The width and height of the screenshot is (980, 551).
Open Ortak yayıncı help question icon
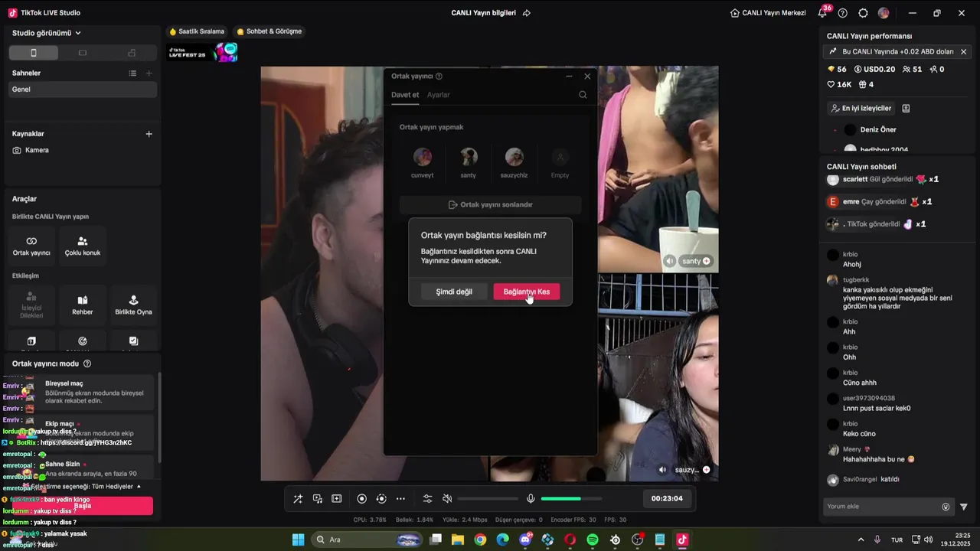click(439, 77)
